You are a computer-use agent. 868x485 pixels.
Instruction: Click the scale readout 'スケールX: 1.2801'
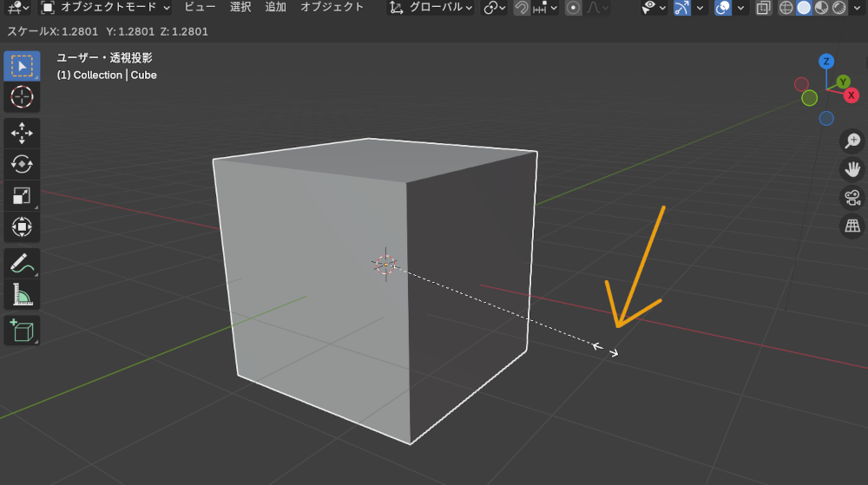(53, 31)
